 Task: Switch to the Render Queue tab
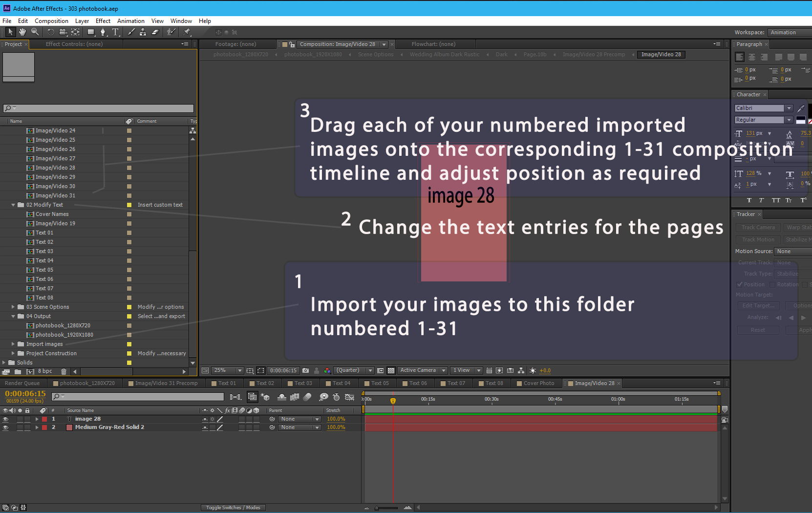[x=22, y=384]
